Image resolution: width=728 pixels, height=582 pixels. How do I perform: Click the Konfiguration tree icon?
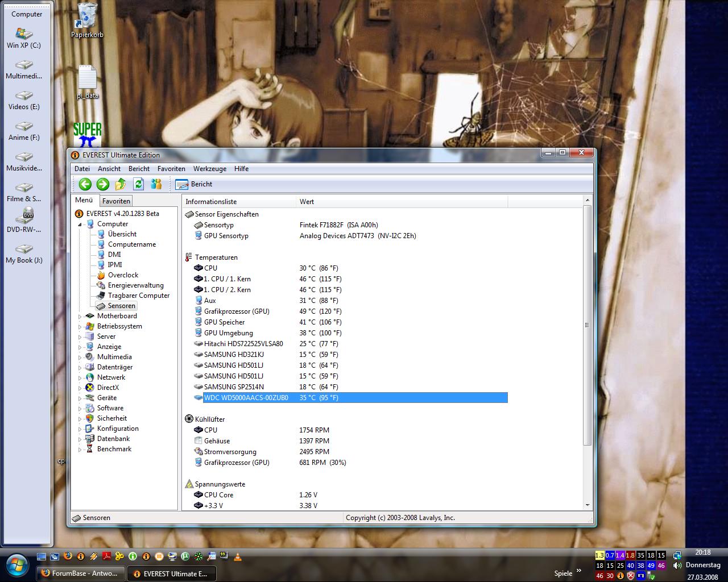[x=89, y=429]
